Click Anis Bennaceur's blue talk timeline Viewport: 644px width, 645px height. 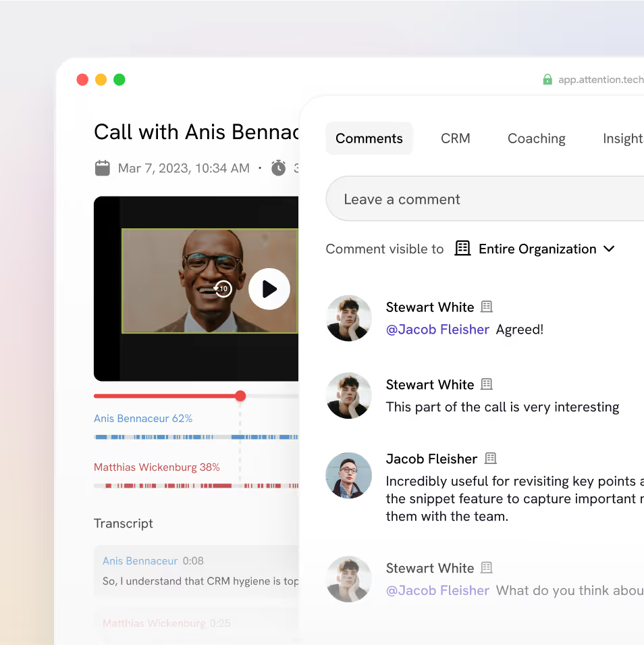pyautogui.click(x=196, y=437)
